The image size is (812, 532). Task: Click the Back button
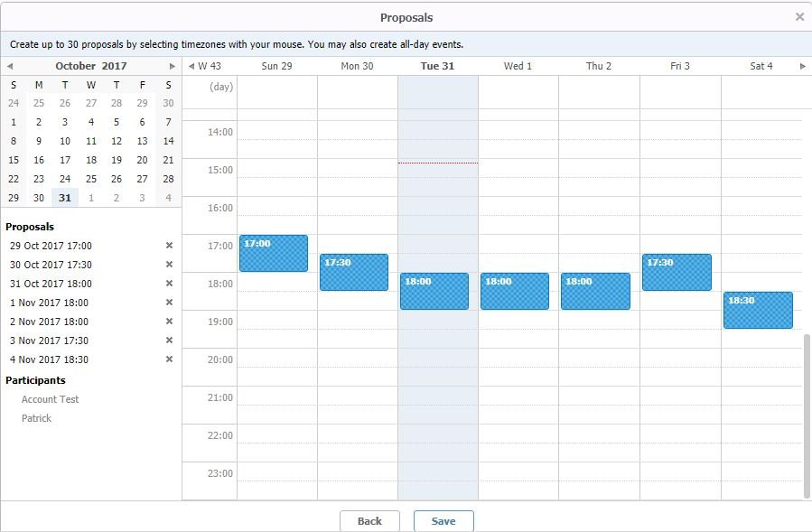coord(369,521)
